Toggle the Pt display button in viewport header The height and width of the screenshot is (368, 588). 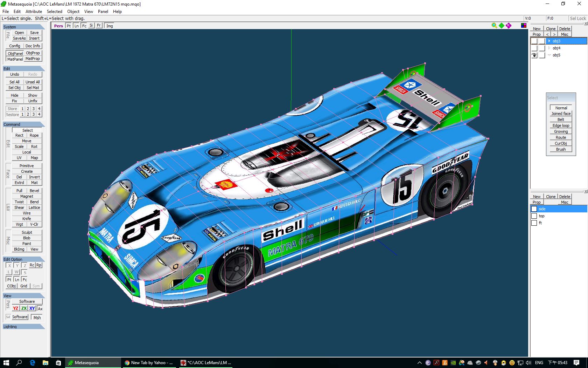(x=69, y=26)
